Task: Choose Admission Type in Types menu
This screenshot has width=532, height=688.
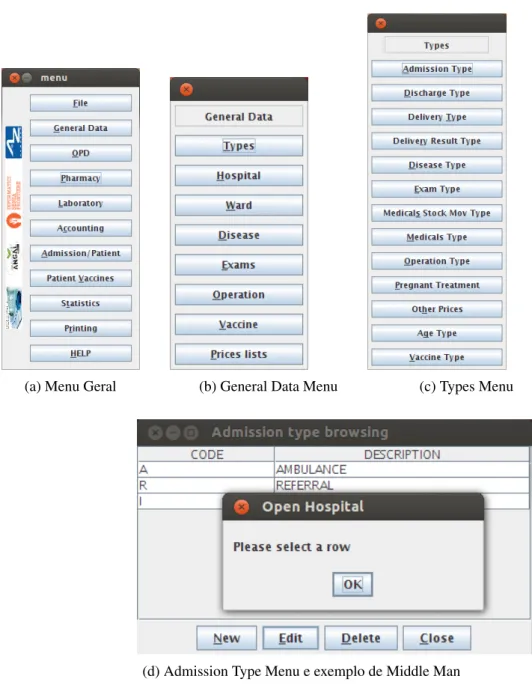Action: [x=437, y=69]
